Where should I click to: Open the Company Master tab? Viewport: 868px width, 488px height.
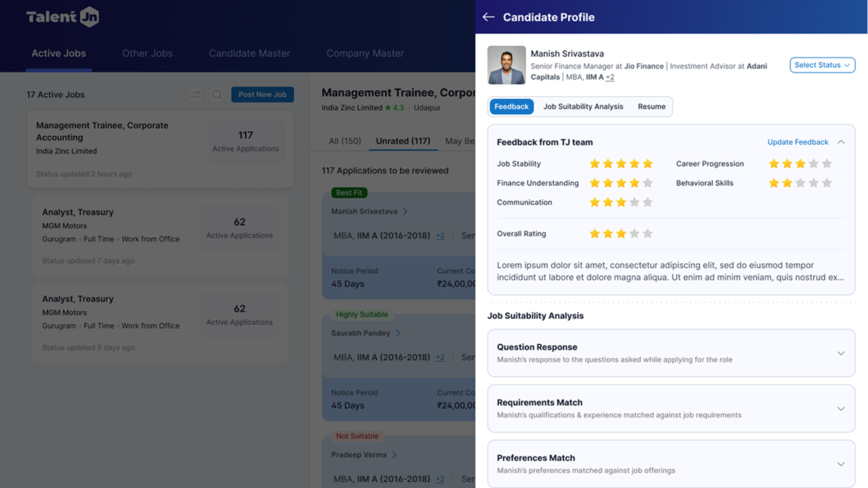click(365, 53)
